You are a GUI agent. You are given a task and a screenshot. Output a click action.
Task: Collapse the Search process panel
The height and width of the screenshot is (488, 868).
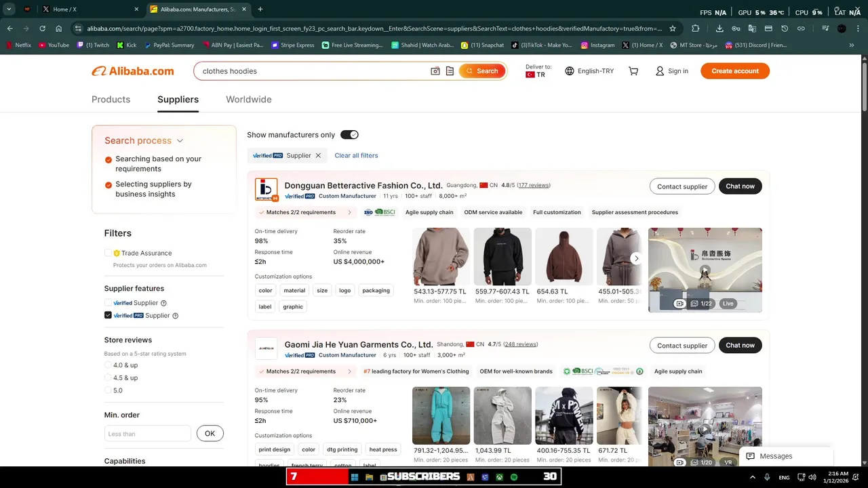tap(180, 141)
